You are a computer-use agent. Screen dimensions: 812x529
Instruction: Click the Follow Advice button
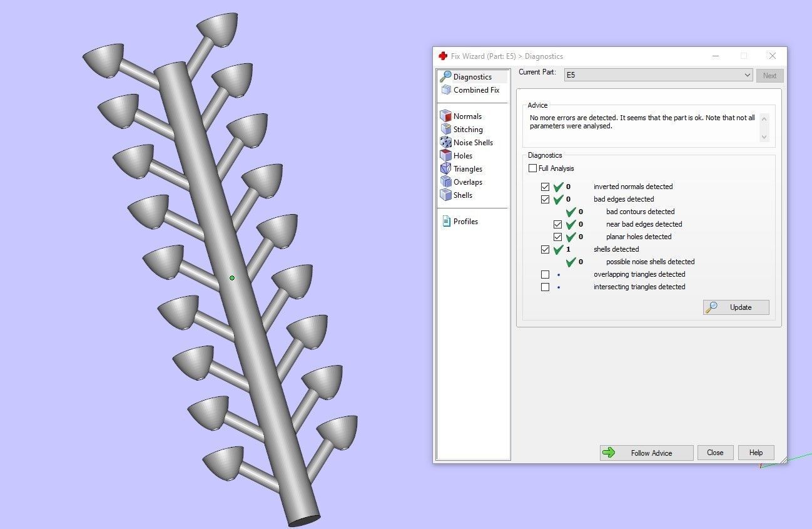coord(646,453)
